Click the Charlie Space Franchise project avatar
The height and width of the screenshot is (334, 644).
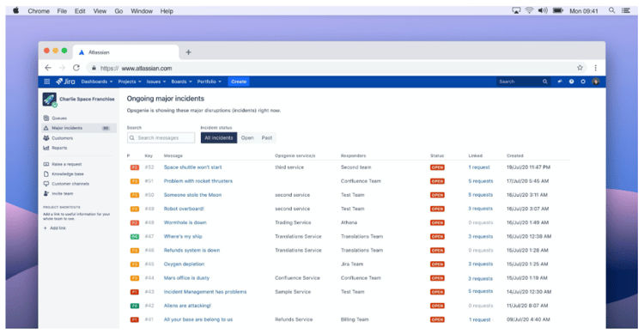click(50, 99)
